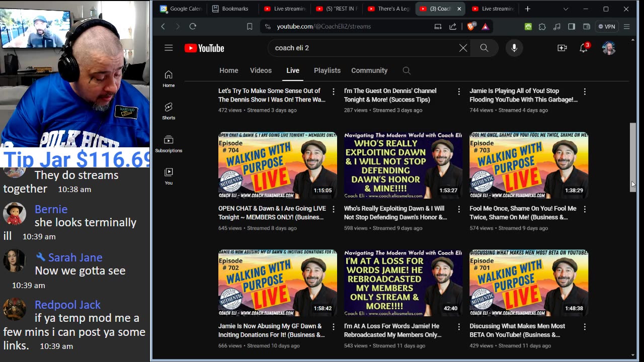Image resolution: width=644 pixels, height=362 pixels.
Task: Open options for 'Who's Really Exploiting Dawn' video
Action: pos(459,209)
